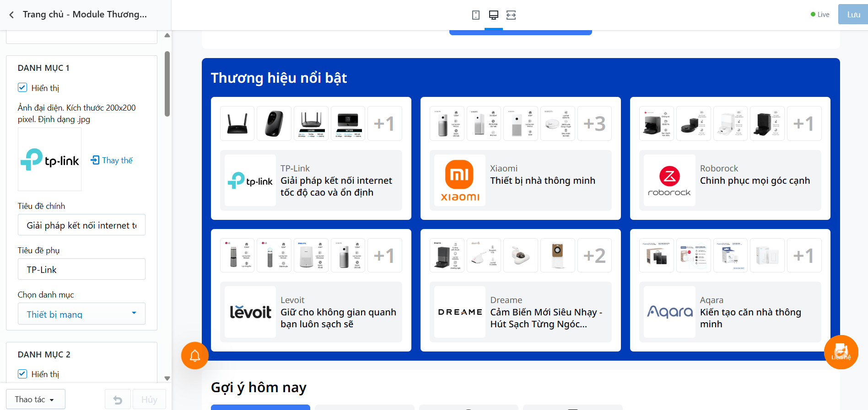
Task: Click first product thumbnail in Dreame card
Action: [447, 256]
